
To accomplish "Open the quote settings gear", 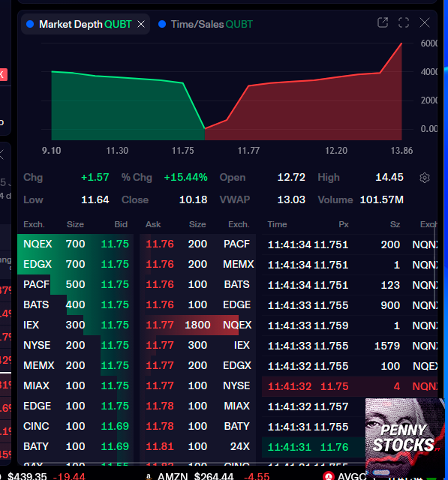I will tap(425, 178).
